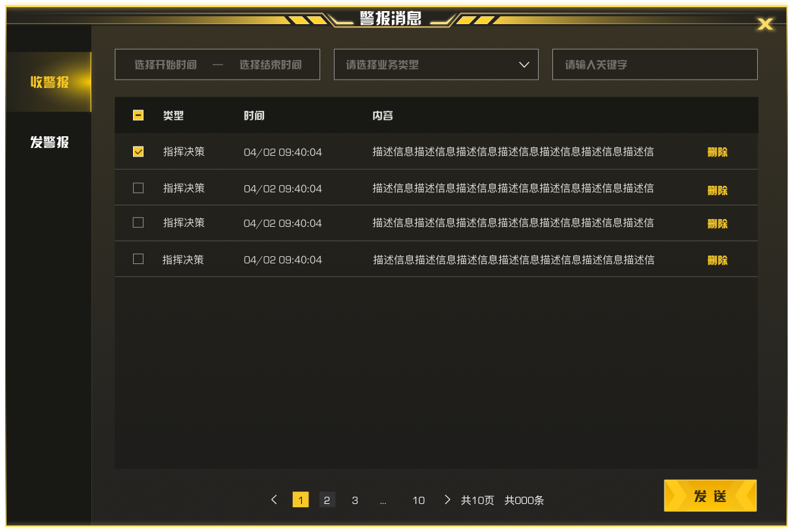
Task: Click 删除 in the third row
Action: tap(717, 224)
